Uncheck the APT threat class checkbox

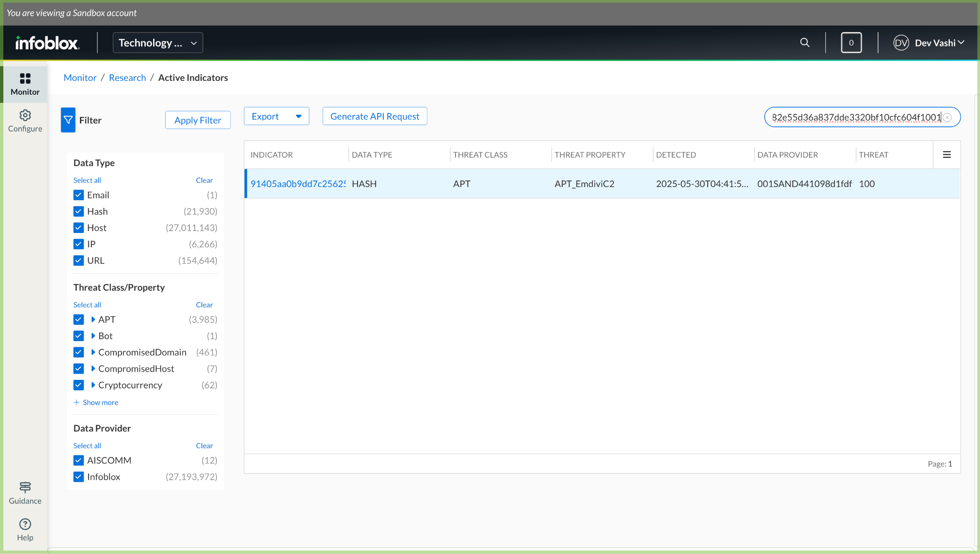tap(78, 320)
